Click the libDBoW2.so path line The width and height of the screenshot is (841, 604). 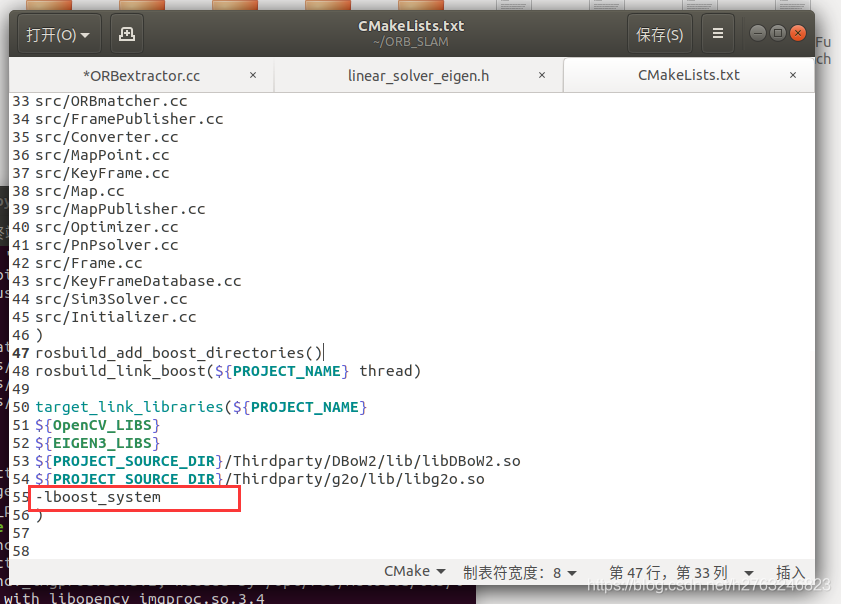click(x=278, y=461)
